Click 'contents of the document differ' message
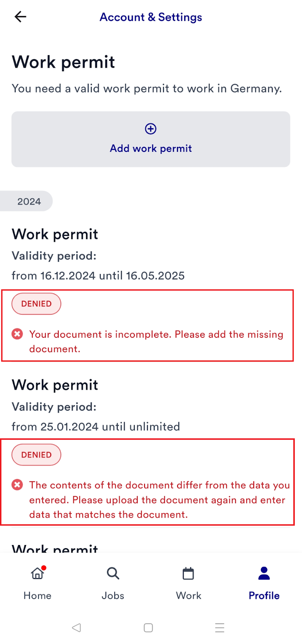 159,500
